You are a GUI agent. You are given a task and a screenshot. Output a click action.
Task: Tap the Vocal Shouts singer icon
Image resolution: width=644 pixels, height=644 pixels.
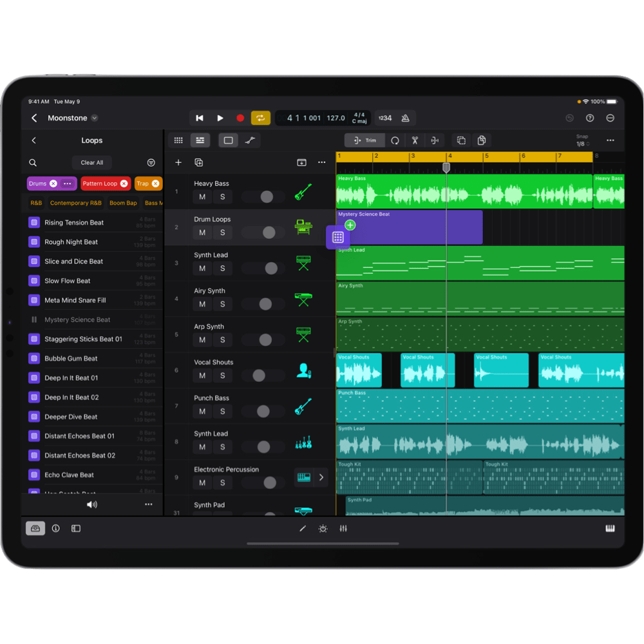pyautogui.click(x=303, y=370)
